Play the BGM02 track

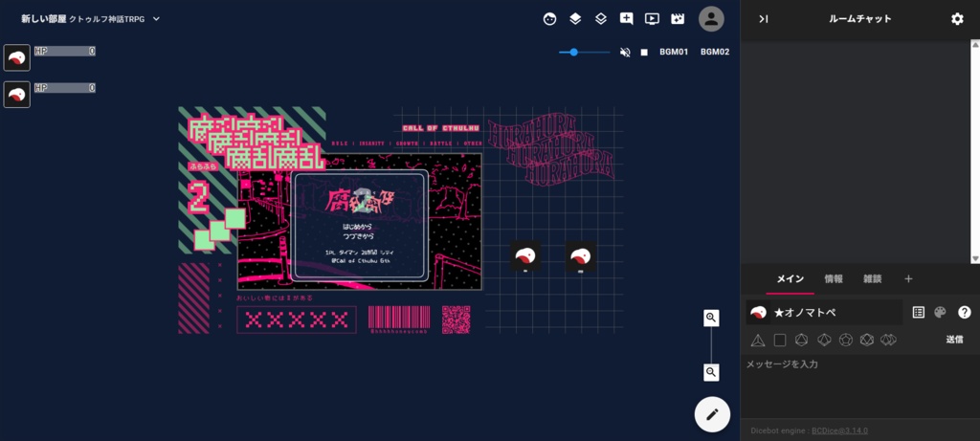715,52
